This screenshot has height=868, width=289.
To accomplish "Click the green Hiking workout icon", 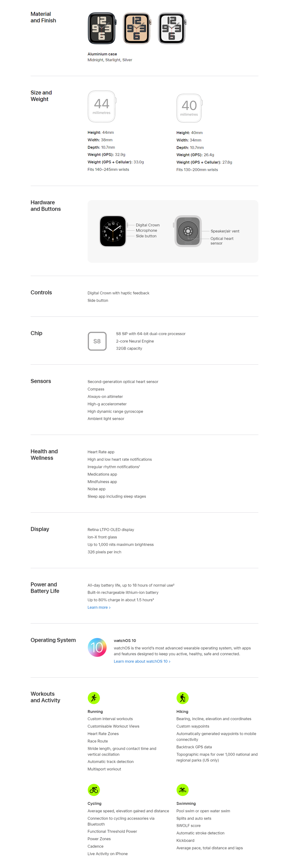I will [182, 698].
